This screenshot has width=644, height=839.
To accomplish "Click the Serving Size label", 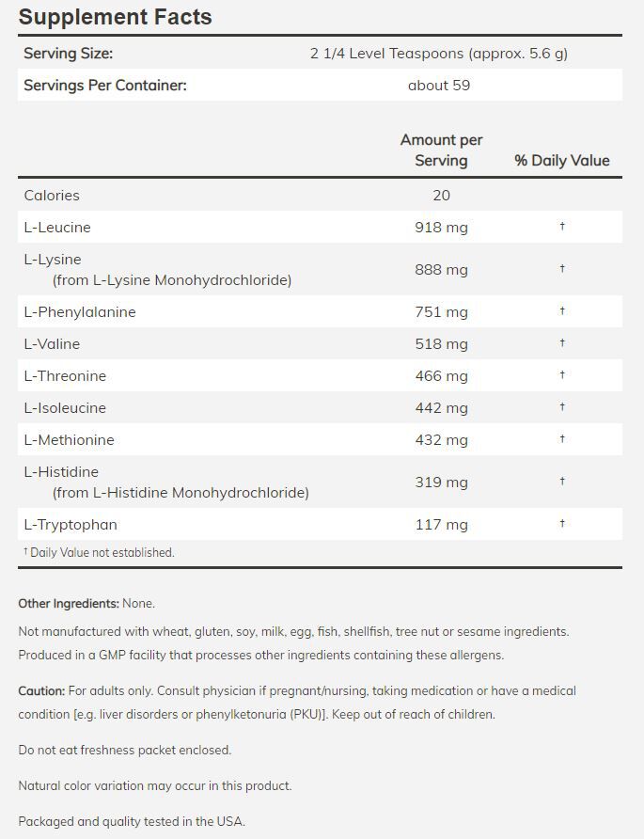I will point(68,54).
